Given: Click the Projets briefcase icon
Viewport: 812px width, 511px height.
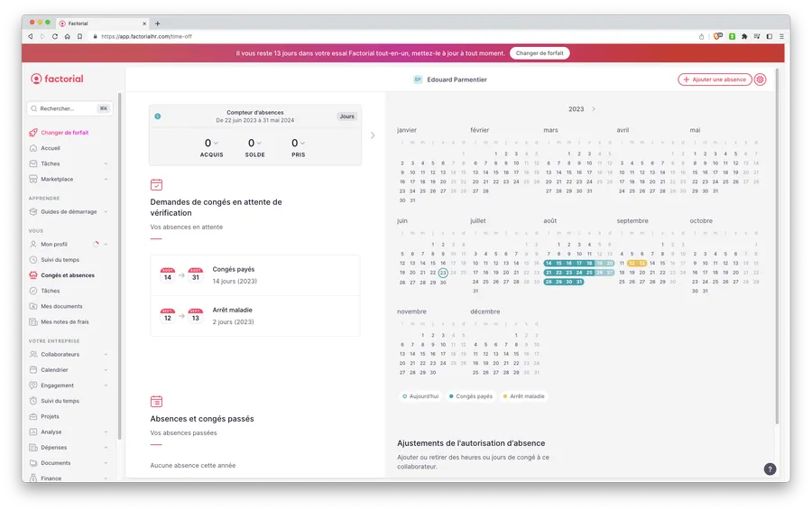Looking at the screenshot, I should pyautogui.click(x=33, y=417).
